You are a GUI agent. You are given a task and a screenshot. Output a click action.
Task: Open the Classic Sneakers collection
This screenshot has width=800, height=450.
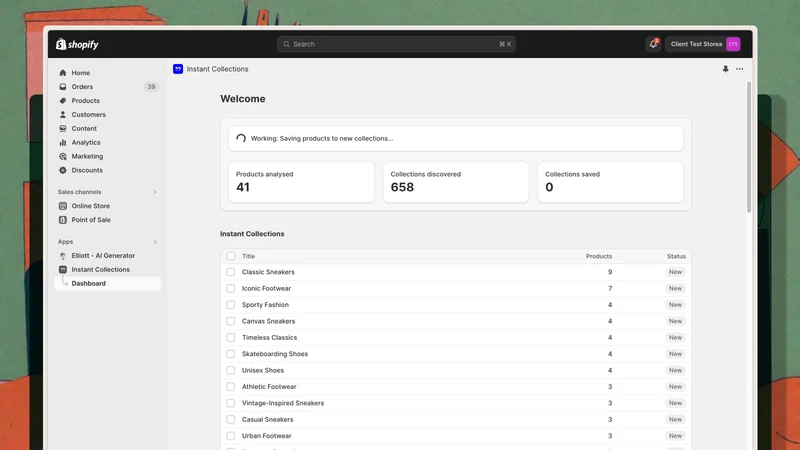tap(268, 272)
